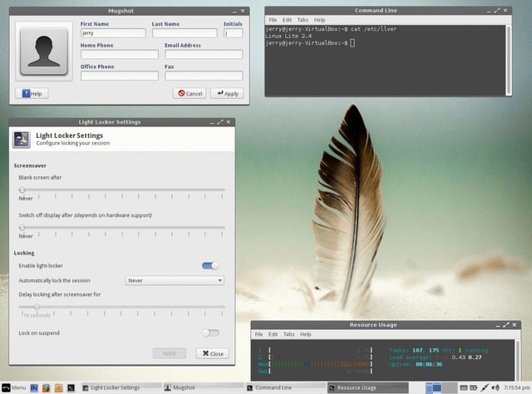Close the Light Locker Settings window
This screenshot has height=394, width=532.
(229, 122)
